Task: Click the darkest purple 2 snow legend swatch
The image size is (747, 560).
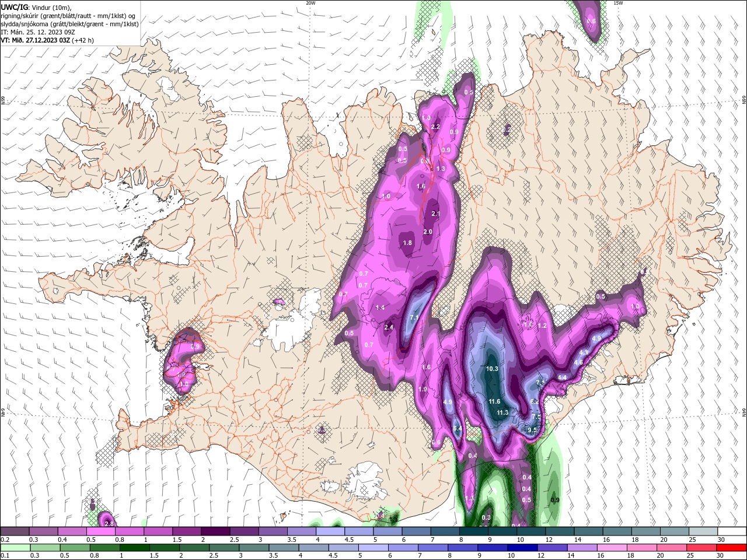Action: (x=215, y=531)
